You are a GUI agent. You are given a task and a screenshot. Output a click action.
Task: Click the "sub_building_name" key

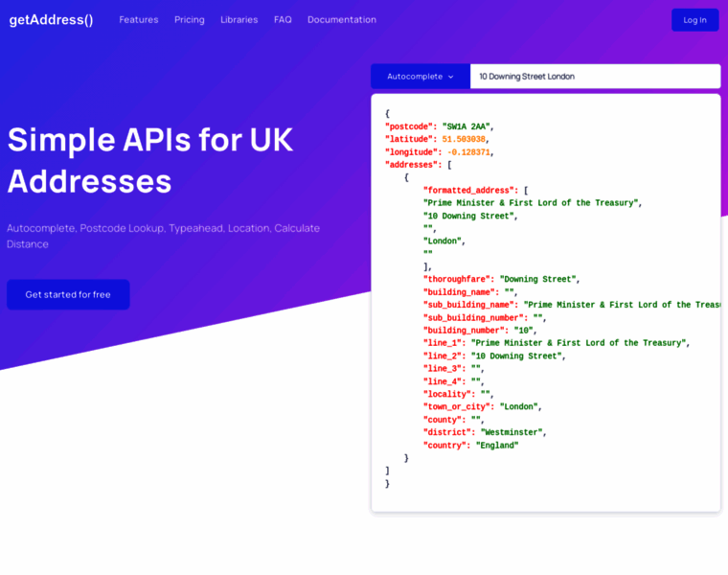pyautogui.click(x=468, y=305)
